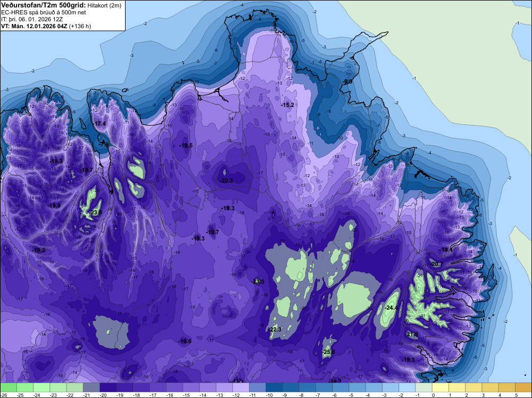Click the -7 legend scale label
Viewport: 532px width, 398px height.
(319, 395)
